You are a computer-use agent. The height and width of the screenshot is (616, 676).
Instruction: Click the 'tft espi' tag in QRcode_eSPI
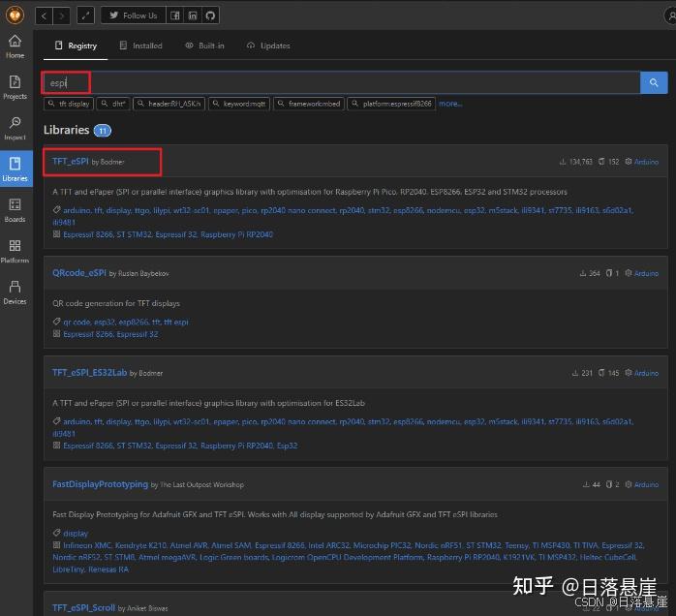coord(176,323)
